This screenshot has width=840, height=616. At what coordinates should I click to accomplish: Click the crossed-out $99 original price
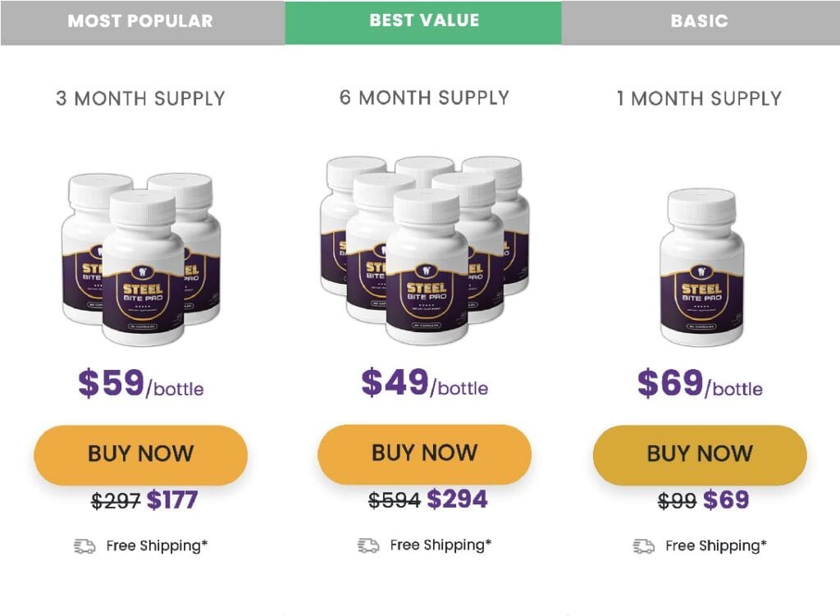677,501
